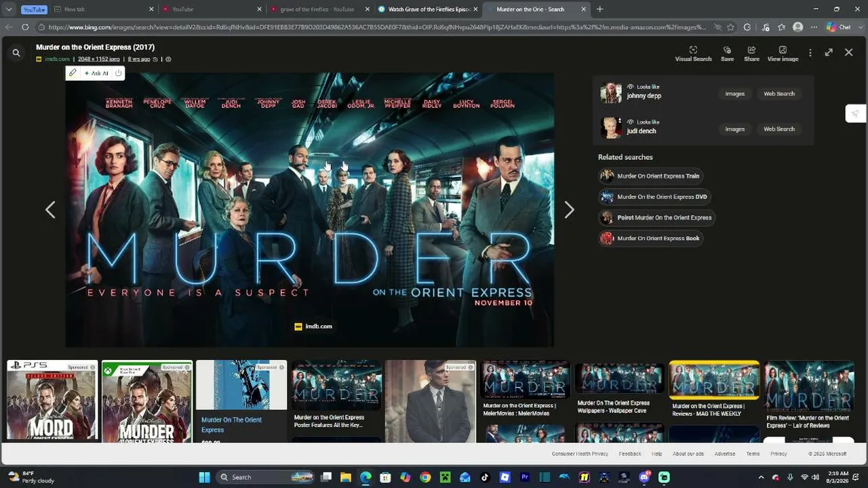Viewport: 868px width, 488px height.
Task: Open the Windows Start menu
Action: coord(204,477)
